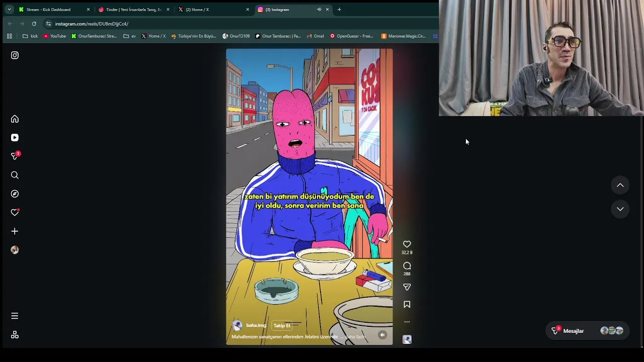644x362 pixels.
Task: Go to Instagram Home in sidebar
Action: 15,119
